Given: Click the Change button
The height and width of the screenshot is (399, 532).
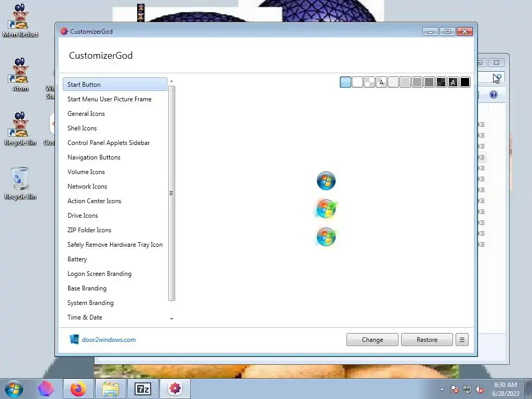Looking at the screenshot, I should click(372, 340).
